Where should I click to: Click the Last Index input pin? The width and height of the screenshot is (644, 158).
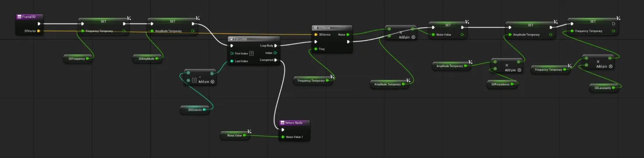[232, 61]
